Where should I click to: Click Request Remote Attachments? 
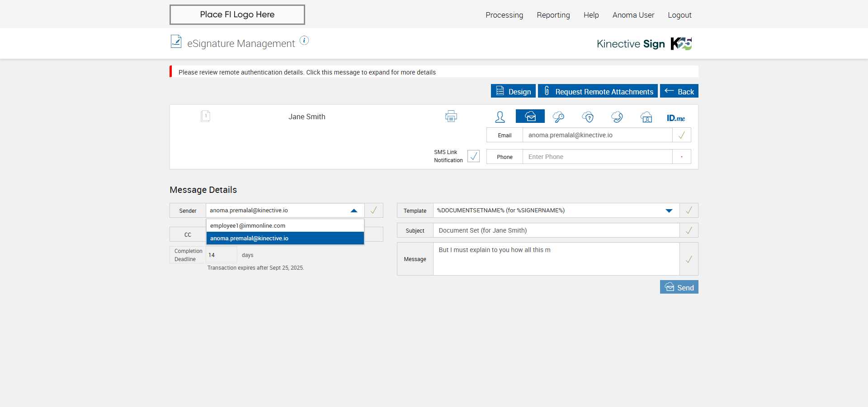tap(598, 91)
